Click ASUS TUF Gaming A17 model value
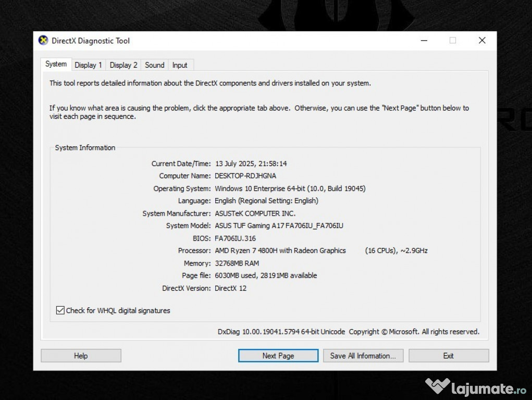 coord(279,226)
